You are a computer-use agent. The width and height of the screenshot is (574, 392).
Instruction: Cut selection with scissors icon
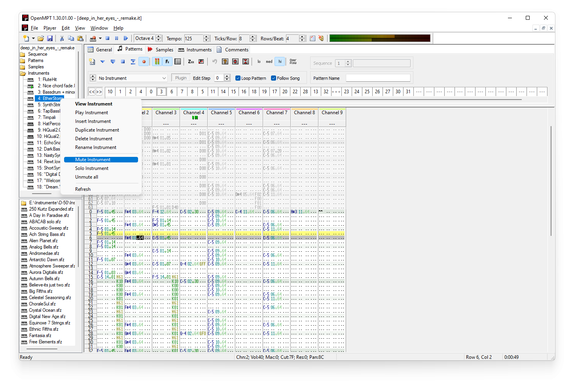(x=62, y=38)
